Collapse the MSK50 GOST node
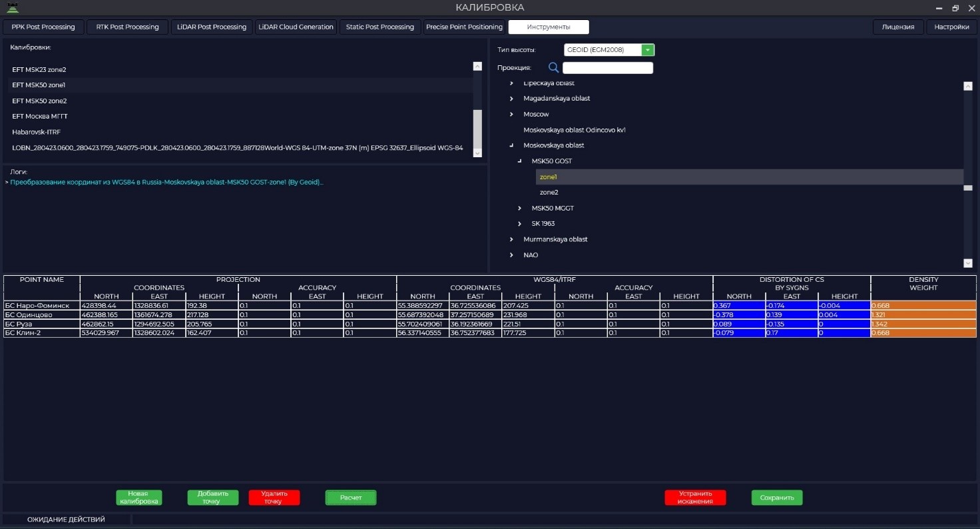The width and height of the screenshot is (980, 529). pos(520,161)
